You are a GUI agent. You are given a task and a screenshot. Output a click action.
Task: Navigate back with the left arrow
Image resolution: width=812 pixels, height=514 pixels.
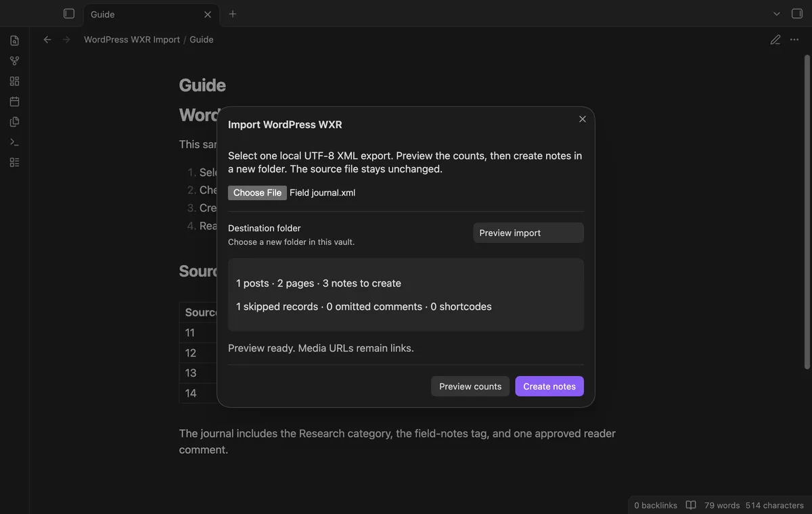coord(47,39)
